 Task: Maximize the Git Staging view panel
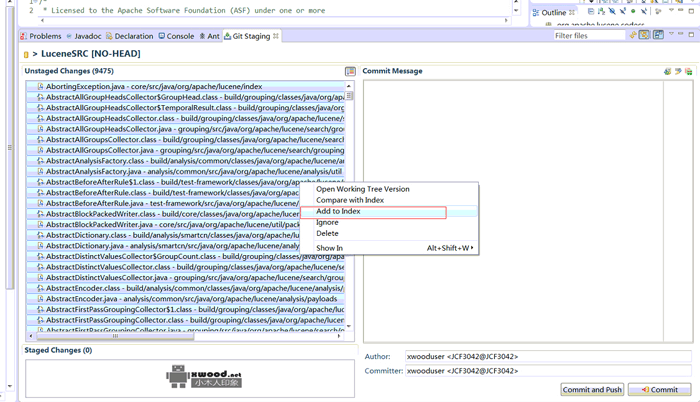coord(691,34)
